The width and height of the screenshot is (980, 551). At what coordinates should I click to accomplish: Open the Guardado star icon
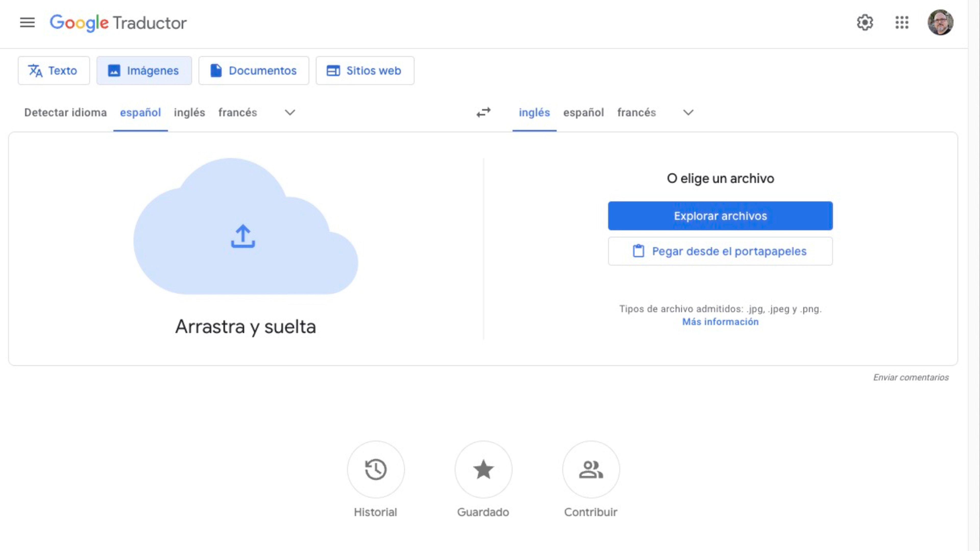[483, 470]
